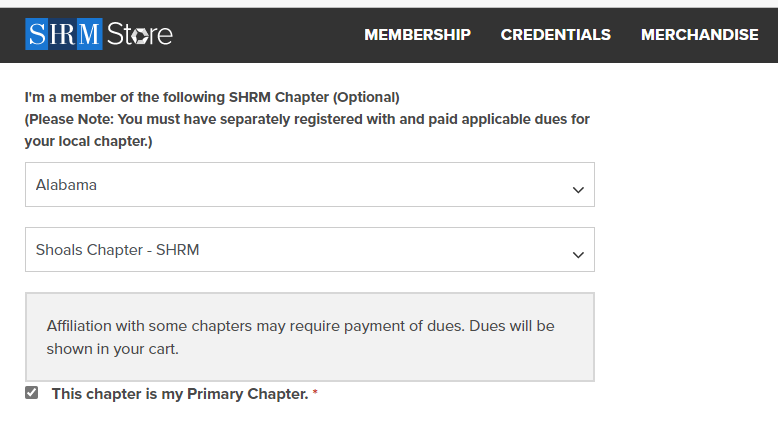Click the chevron arrow on Alabama selector

pyautogui.click(x=578, y=189)
